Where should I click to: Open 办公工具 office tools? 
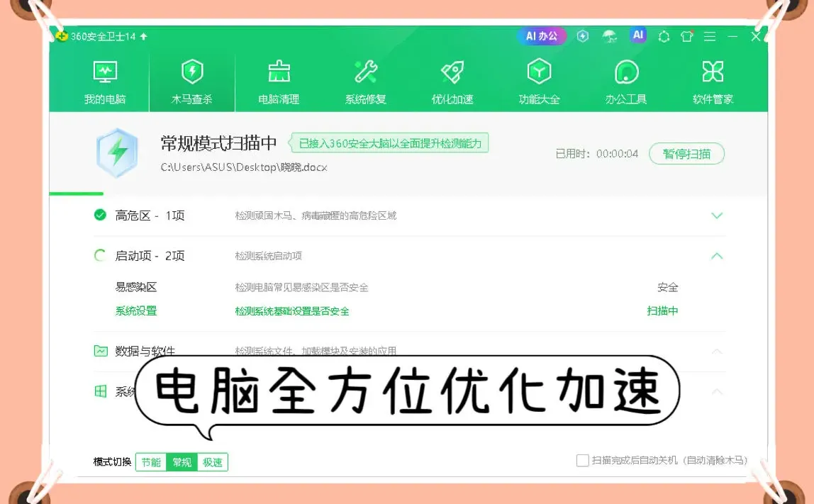[625, 82]
